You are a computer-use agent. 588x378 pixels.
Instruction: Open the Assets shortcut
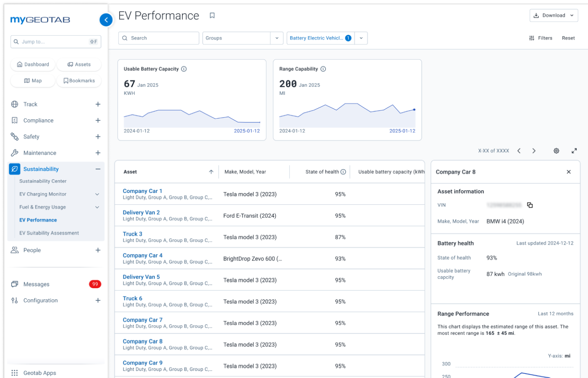click(x=79, y=64)
